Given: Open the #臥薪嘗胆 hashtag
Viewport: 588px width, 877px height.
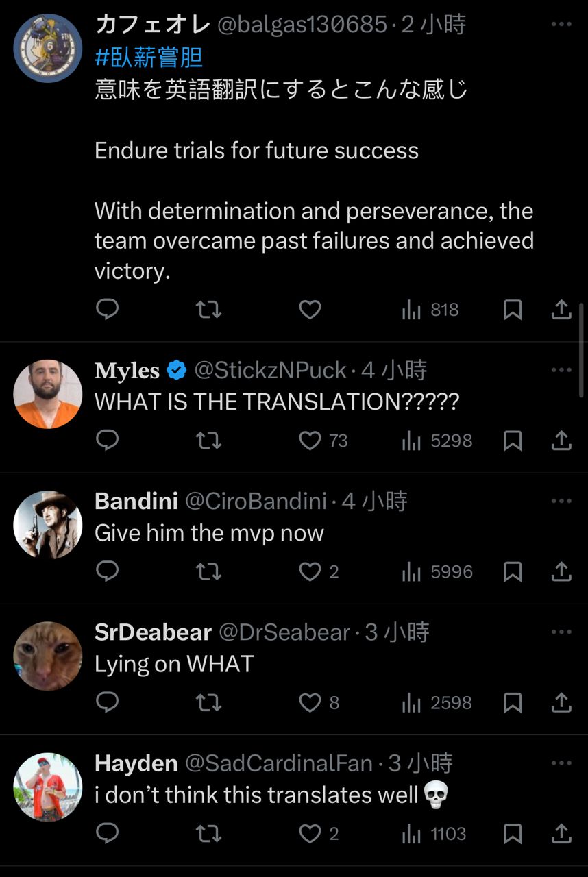Looking at the screenshot, I should click(149, 58).
